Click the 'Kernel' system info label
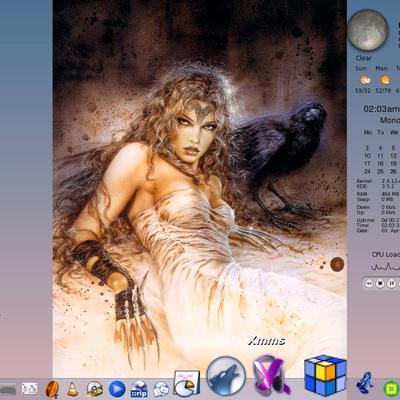 pyautogui.click(x=363, y=181)
